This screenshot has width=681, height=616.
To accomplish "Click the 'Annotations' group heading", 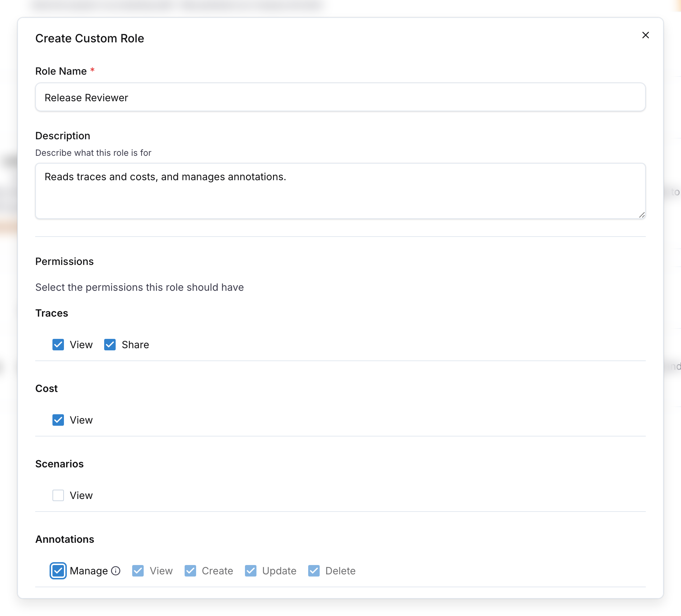I will [x=65, y=539].
